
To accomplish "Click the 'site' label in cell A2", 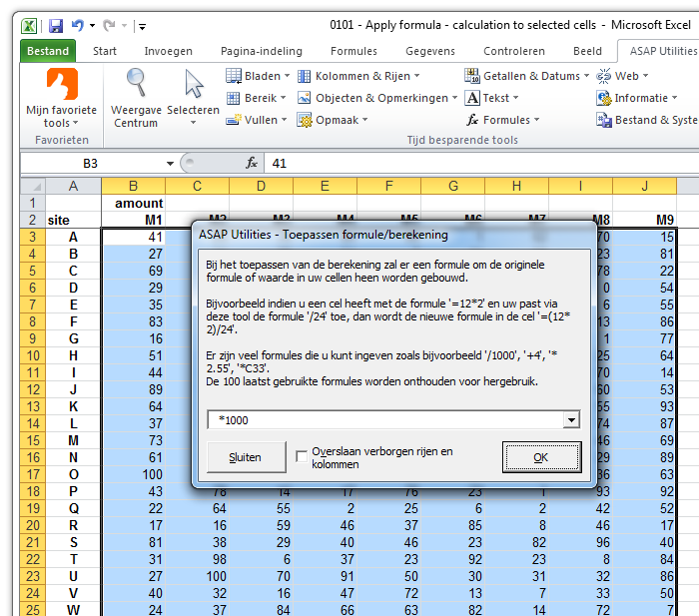I will pyautogui.click(x=73, y=220).
